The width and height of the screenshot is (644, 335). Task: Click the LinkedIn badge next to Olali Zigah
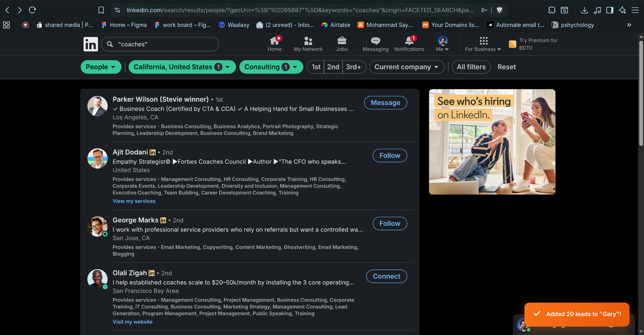[x=151, y=273]
